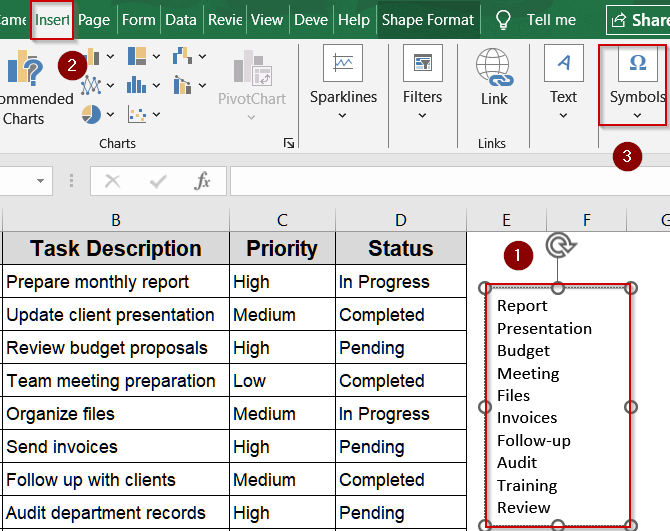Switch to the Shape Format tab
670x531 pixels.
click(428, 20)
